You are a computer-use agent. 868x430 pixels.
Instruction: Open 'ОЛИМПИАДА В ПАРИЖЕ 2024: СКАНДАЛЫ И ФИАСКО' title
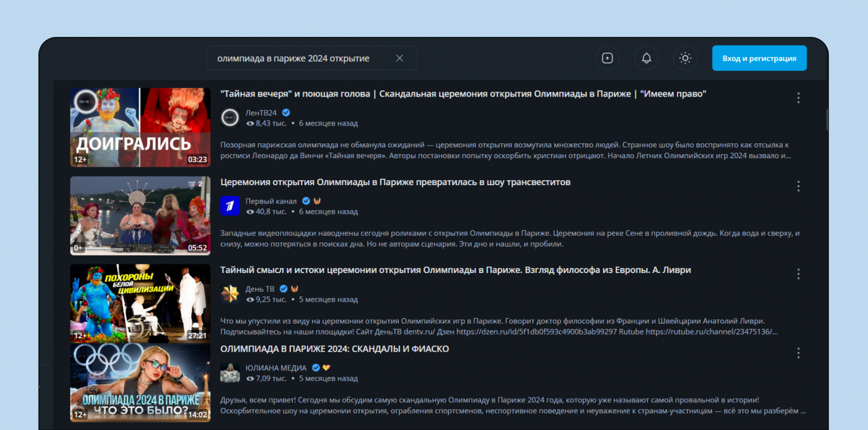pos(335,349)
